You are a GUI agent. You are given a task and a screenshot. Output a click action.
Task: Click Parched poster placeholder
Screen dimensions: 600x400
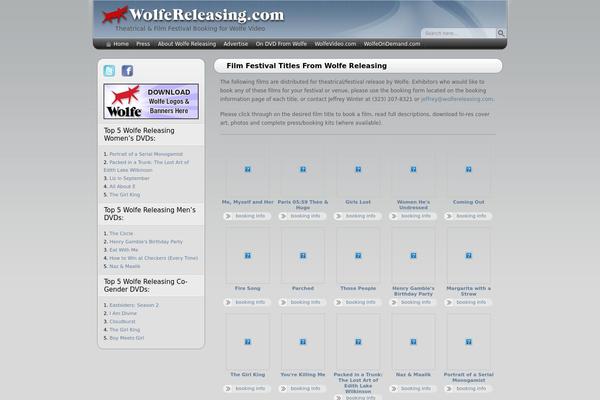point(303,255)
